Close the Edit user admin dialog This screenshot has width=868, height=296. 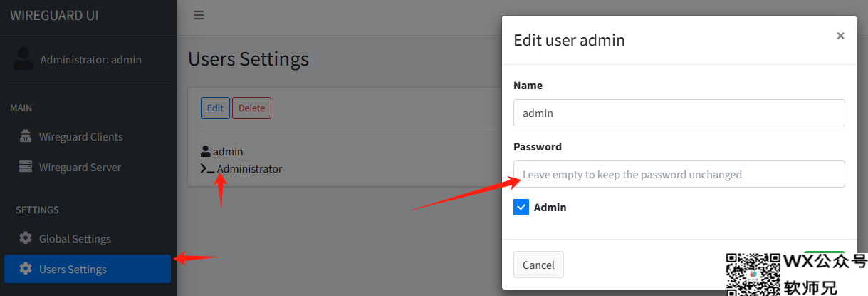pos(840,36)
